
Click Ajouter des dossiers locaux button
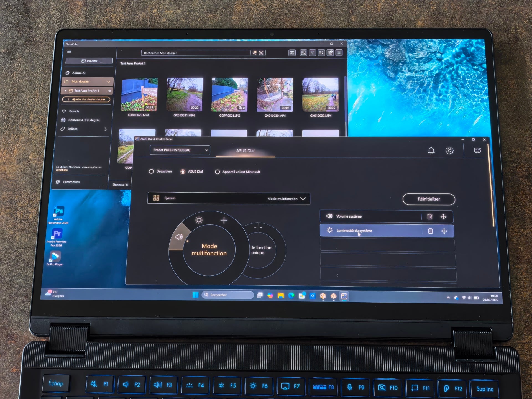86,99
